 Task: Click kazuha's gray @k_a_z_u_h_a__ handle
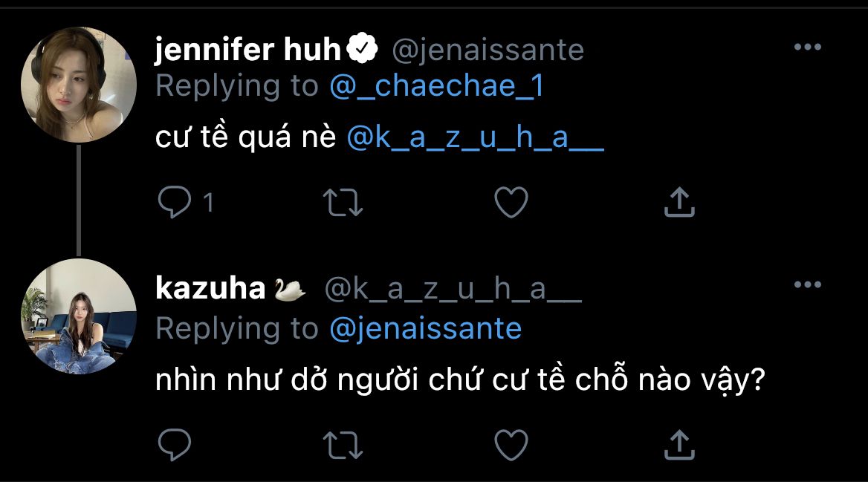pyautogui.click(x=453, y=290)
